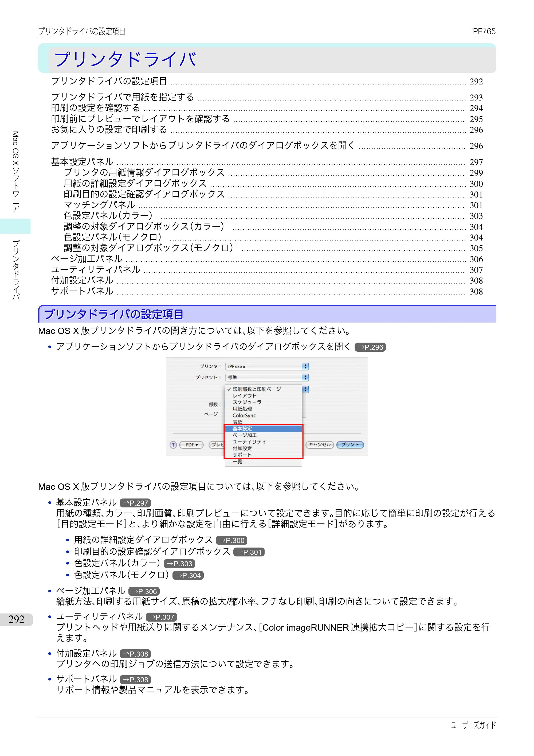534x756 pixels.
Task: Click the ユーザーズガイド footer text
Action: [x=473, y=725]
